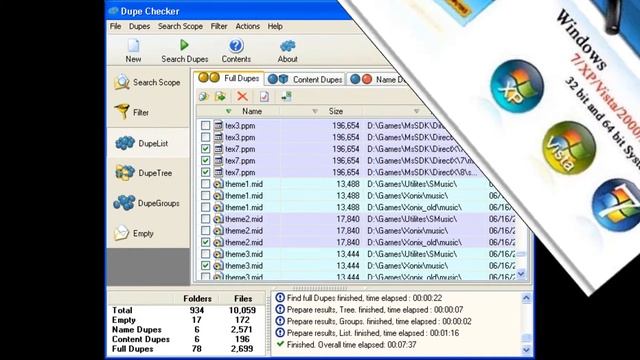Click the Dupe Checker title bar app icon

113,11
